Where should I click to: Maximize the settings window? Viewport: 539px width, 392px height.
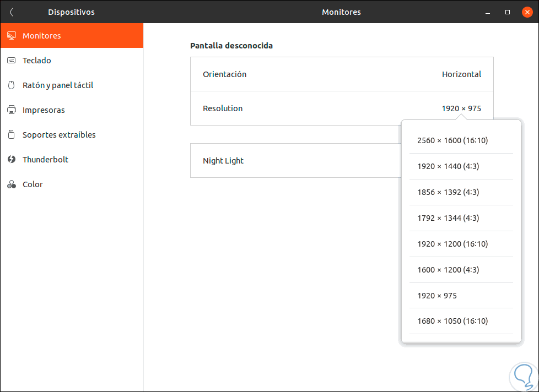(x=507, y=12)
